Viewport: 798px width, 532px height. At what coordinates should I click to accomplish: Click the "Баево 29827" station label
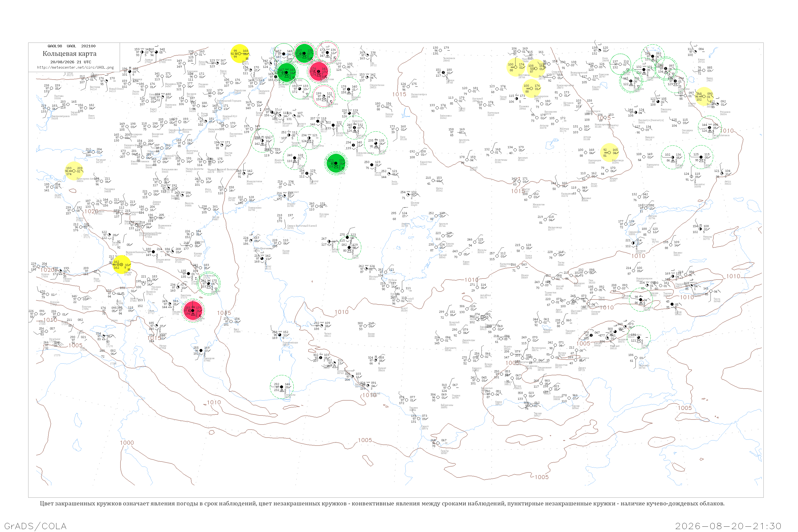coord(709,79)
